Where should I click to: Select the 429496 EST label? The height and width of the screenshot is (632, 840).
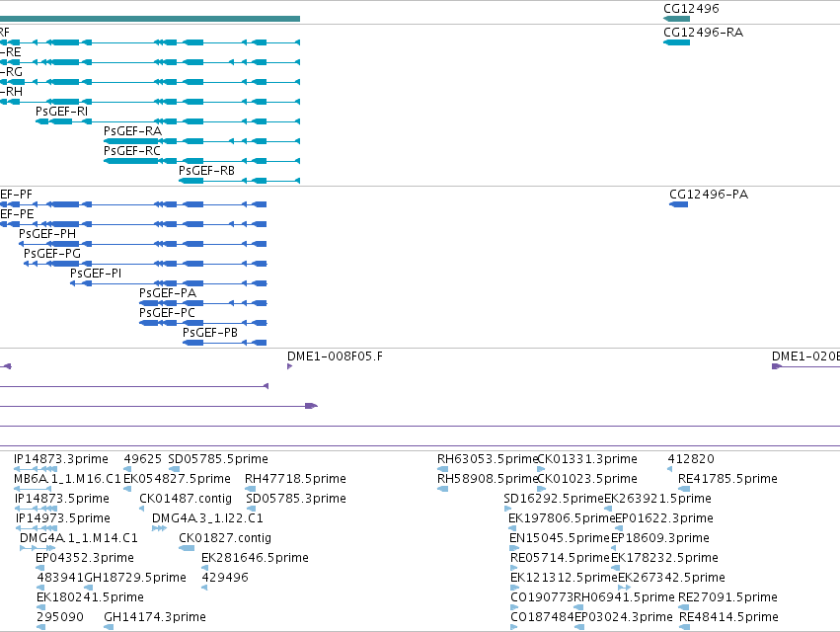click(225, 578)
